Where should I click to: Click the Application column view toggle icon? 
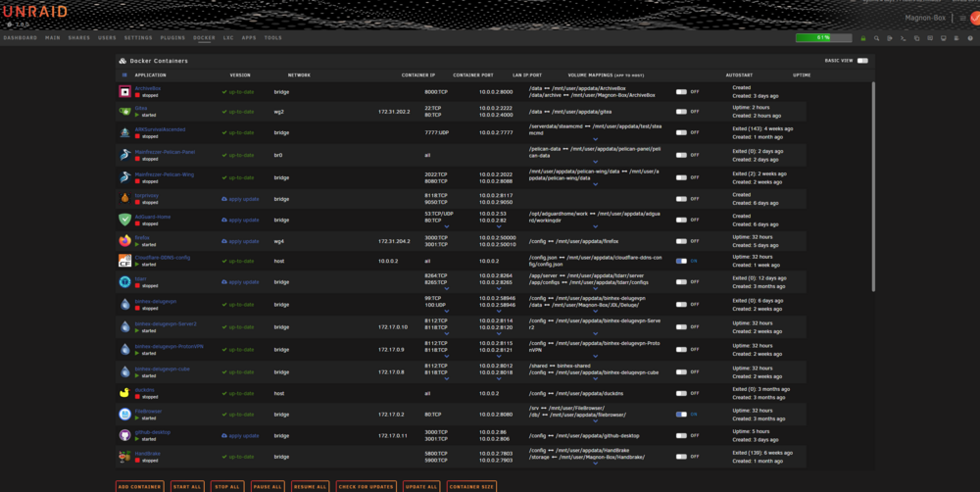coord(124,75)
